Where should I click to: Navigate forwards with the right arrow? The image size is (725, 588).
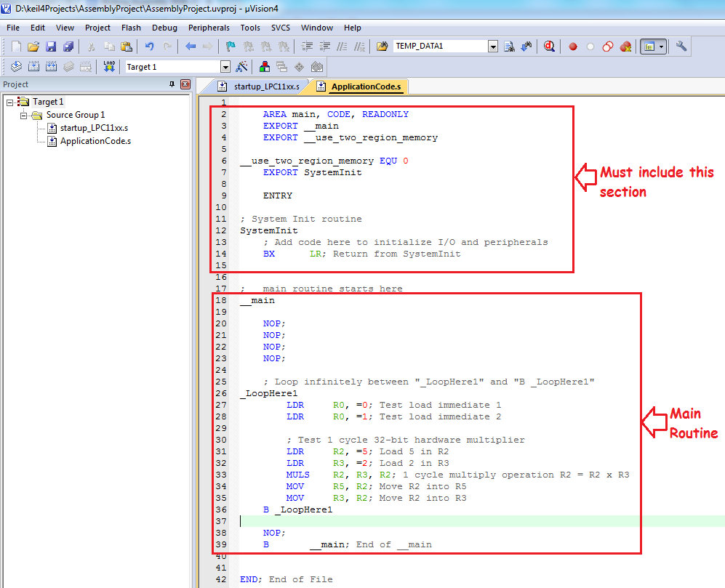click(207, 47)
